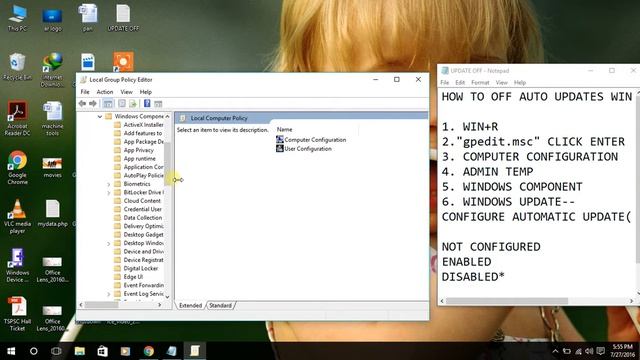
Task: Open the Help menu in Group Policy Editor
Action: pyautogui.click(x=146, y=92)
